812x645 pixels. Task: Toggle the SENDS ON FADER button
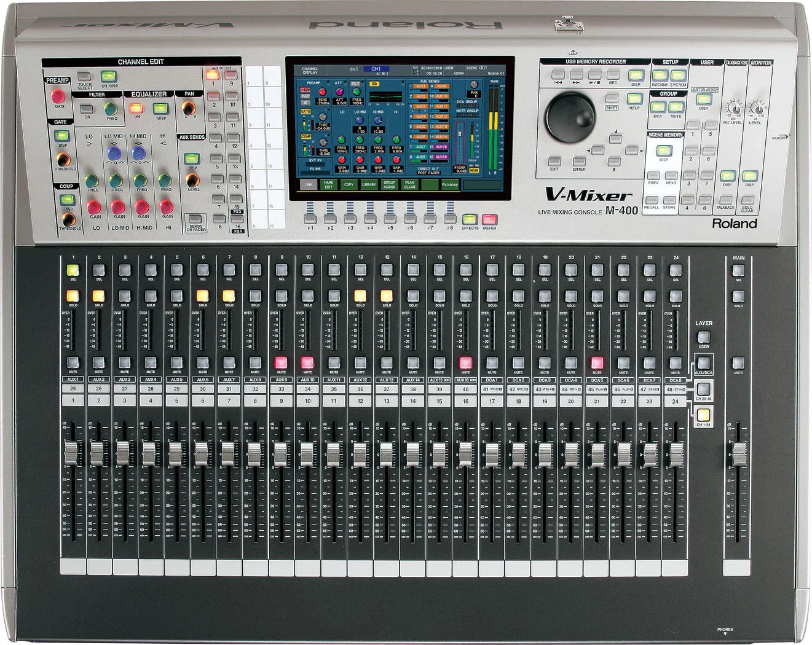pos(195,220)
